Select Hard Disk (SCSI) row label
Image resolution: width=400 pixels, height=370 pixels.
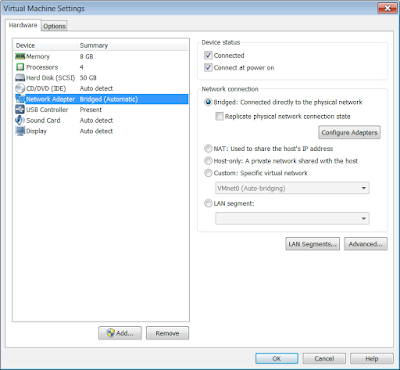[x=51, y=78]
